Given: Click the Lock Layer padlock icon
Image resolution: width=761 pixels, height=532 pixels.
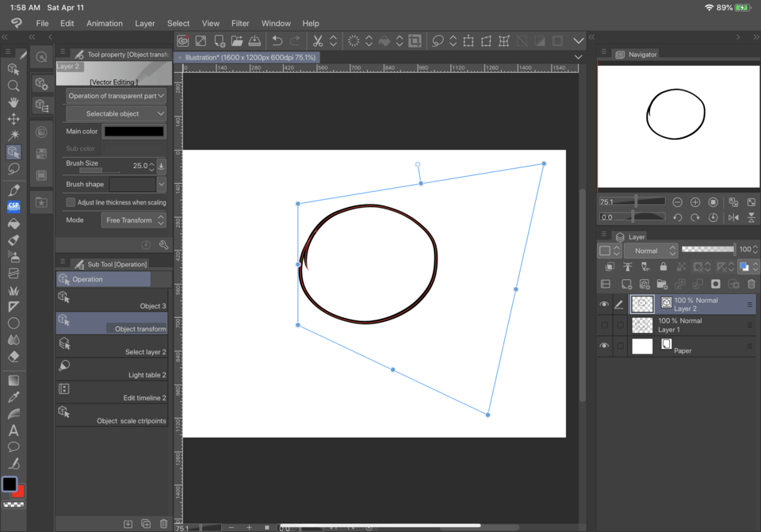Looking at the screenshot, I should pos(663,267).
